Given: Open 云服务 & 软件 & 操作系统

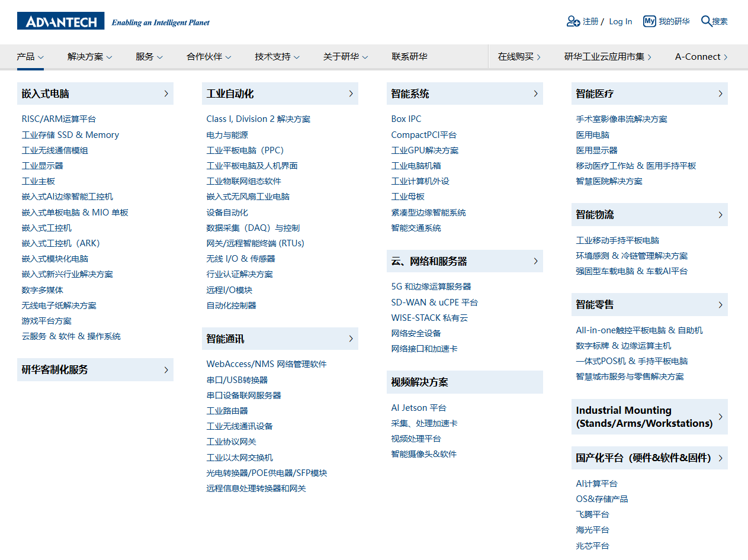Looking at the screenshot, I should pyautogui.click(x=71, y=336).
